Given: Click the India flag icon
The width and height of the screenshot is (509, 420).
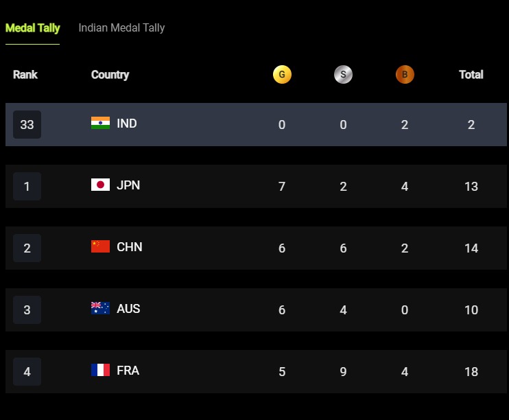Looking at the screenshot, I should point(100,124).
